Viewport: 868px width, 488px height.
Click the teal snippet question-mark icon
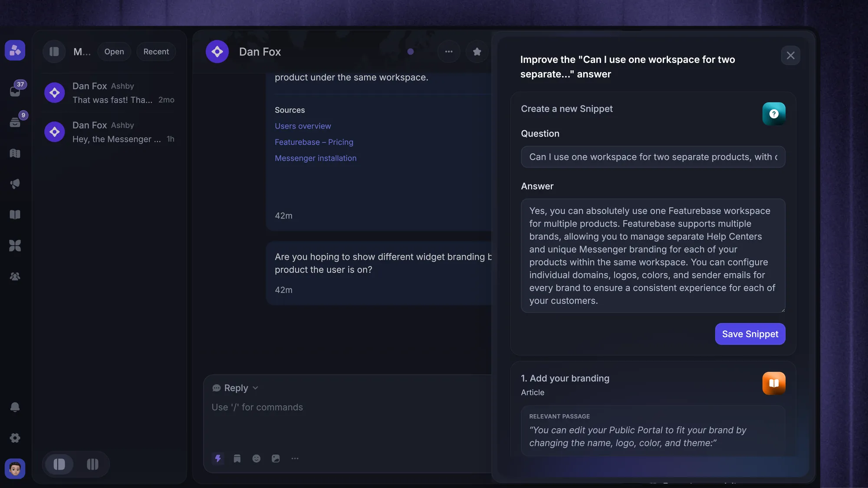(774, 114)
